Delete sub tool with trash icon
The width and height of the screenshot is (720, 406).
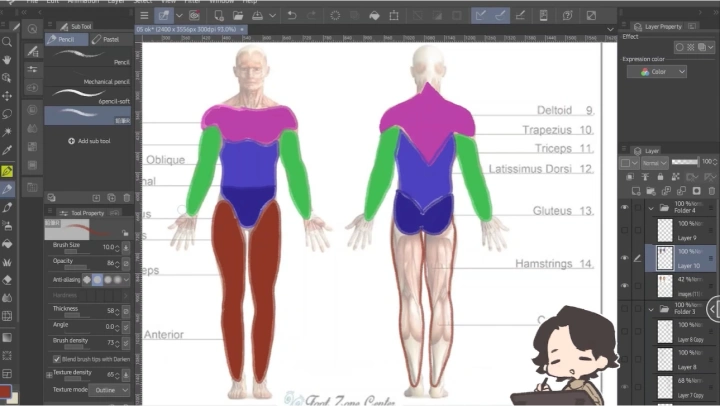[127, 197]
